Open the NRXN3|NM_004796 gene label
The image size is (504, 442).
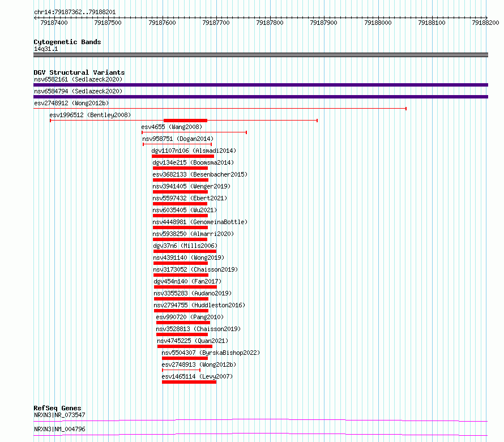(59, 429)
